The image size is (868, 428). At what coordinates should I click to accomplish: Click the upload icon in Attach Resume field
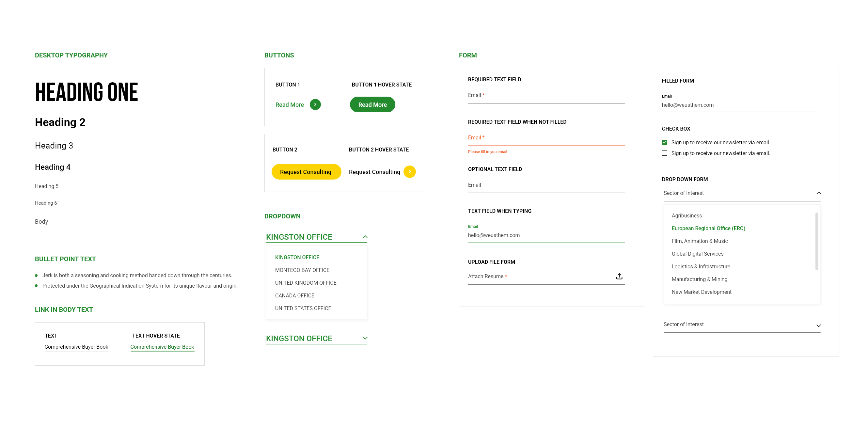[x=619, y=276]
